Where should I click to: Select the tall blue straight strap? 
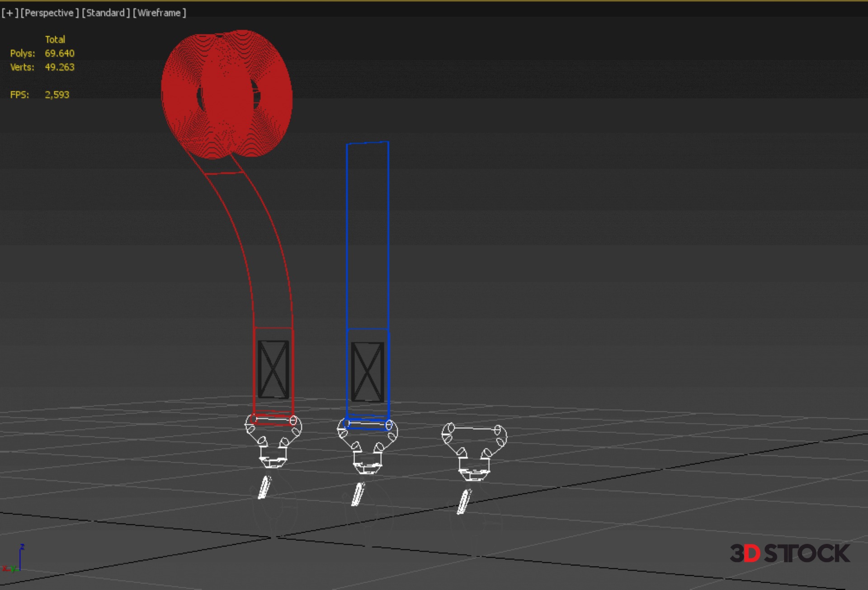coord(367,235)
